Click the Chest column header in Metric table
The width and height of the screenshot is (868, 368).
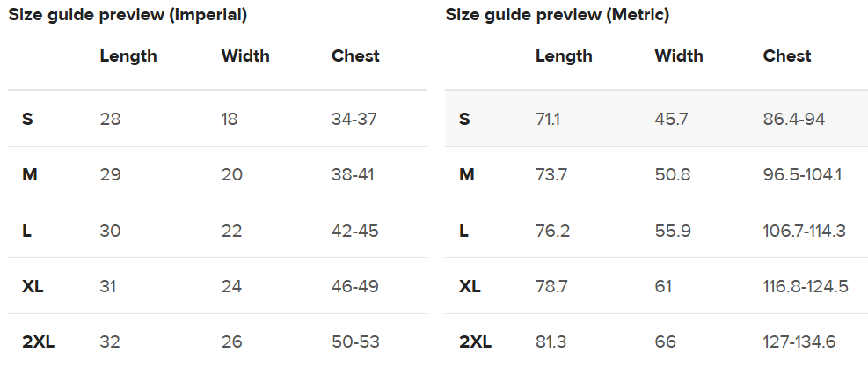(x=787, y=56)
